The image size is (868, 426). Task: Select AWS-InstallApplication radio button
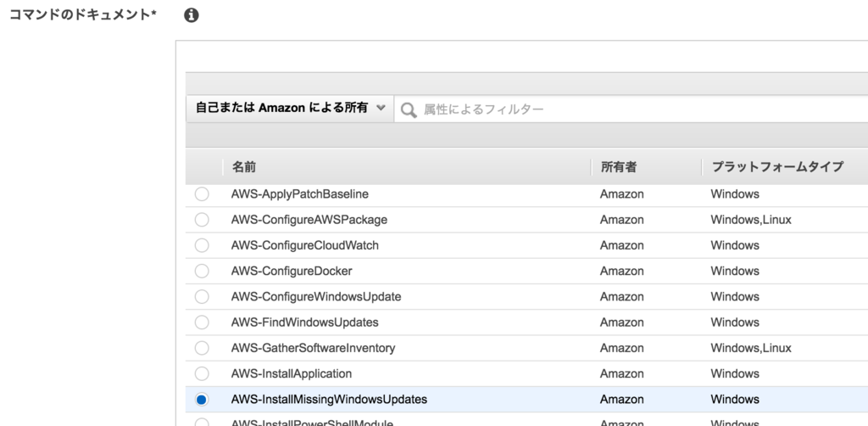click(202, 374)
